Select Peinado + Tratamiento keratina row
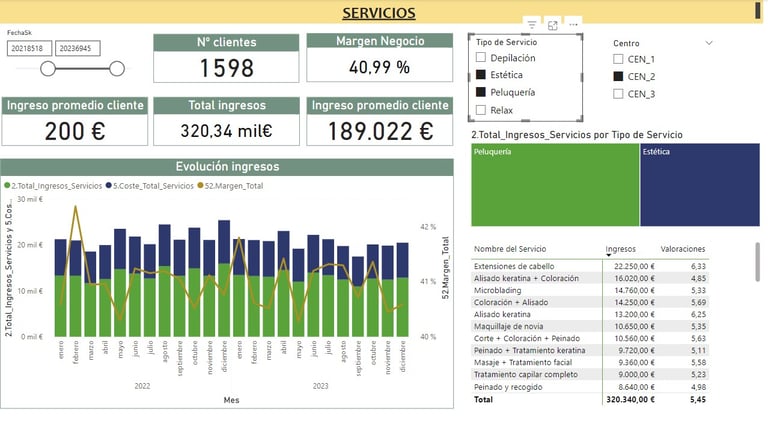The image size is (768, 430). [x=590, y=350]
